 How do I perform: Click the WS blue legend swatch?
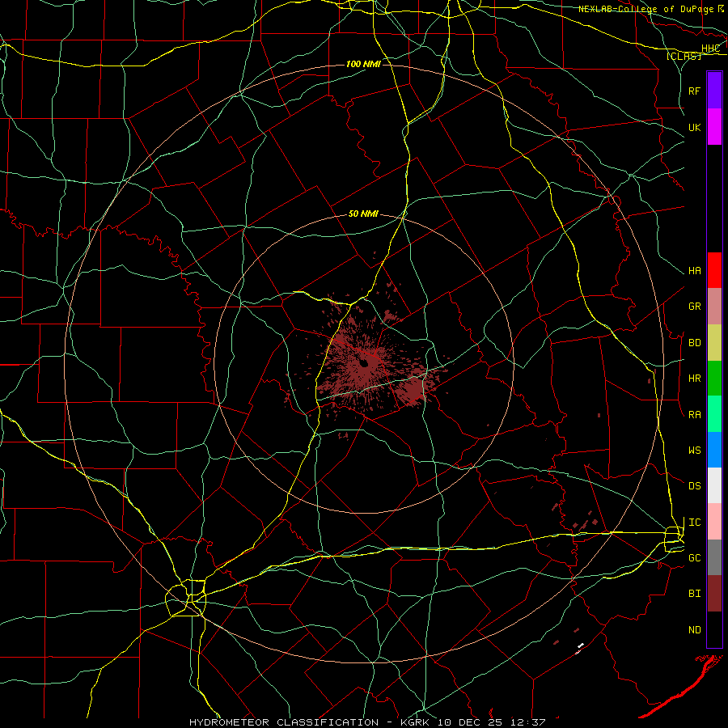click(714, 450)
